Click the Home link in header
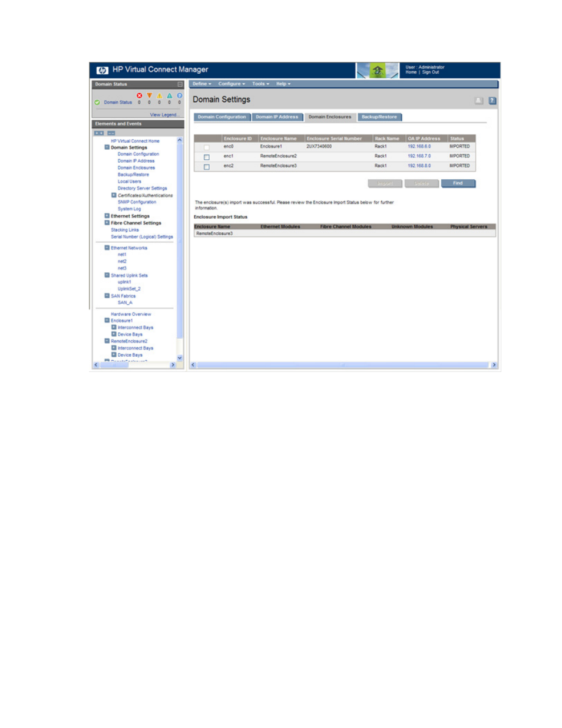Screen dimensions: 562x728 (411, 73)
